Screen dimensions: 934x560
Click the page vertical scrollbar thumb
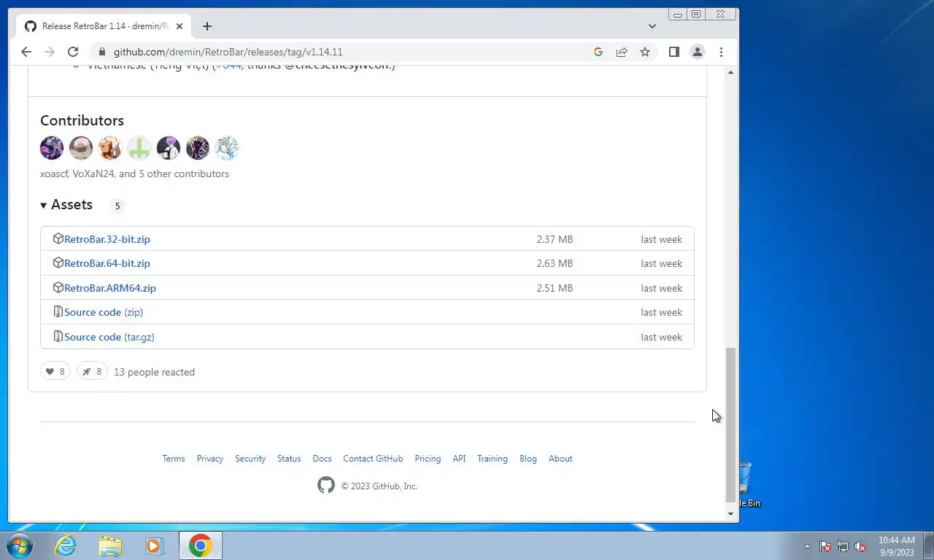coord(731,425)
